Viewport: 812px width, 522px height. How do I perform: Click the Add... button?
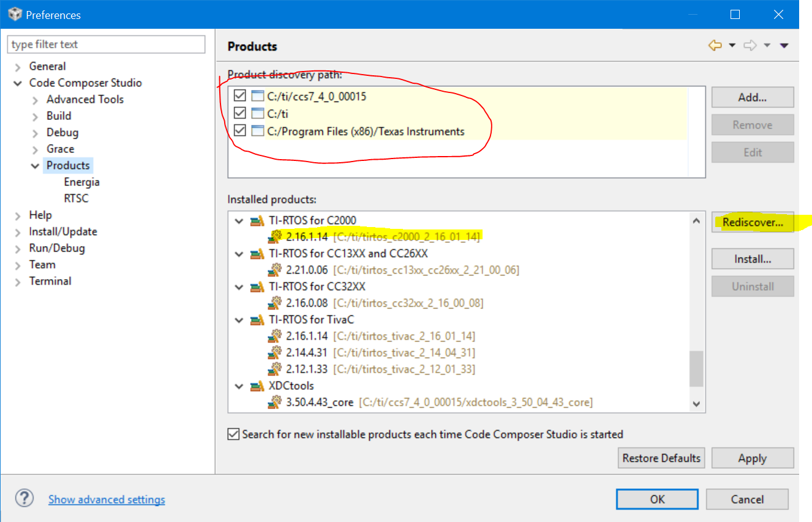(x=753, y=97)
